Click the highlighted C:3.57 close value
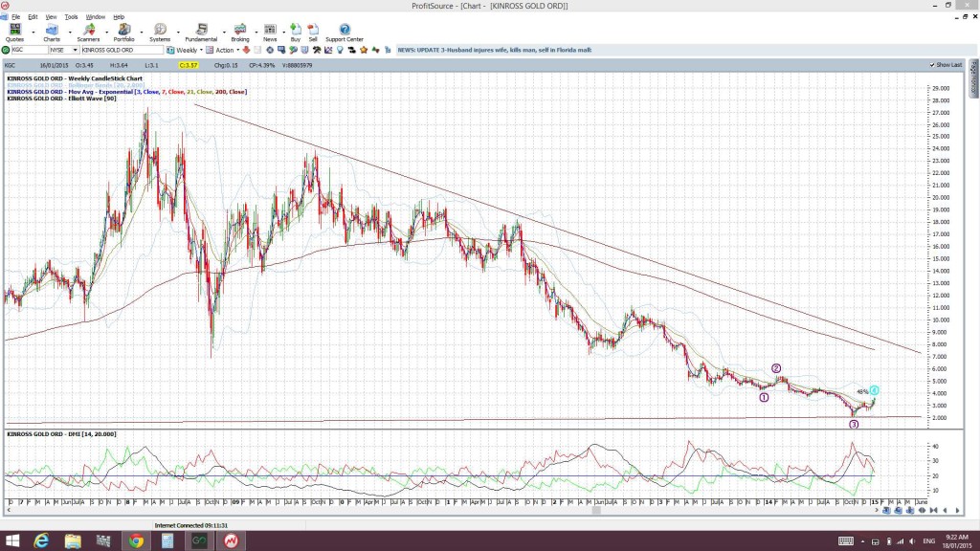 tap(189, 65)
